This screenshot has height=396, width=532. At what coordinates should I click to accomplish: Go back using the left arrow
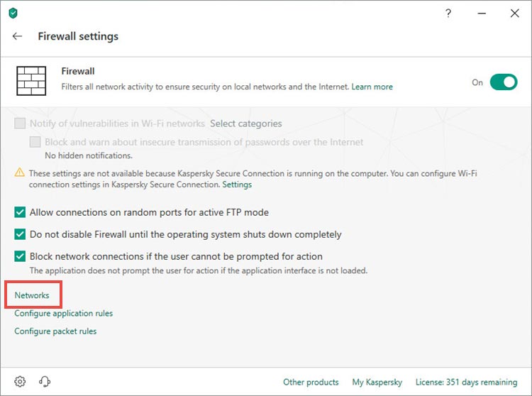(17, 36)
